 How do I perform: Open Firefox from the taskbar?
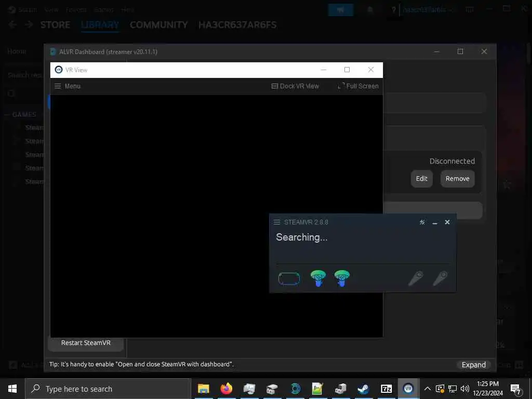tap(227, 389)
